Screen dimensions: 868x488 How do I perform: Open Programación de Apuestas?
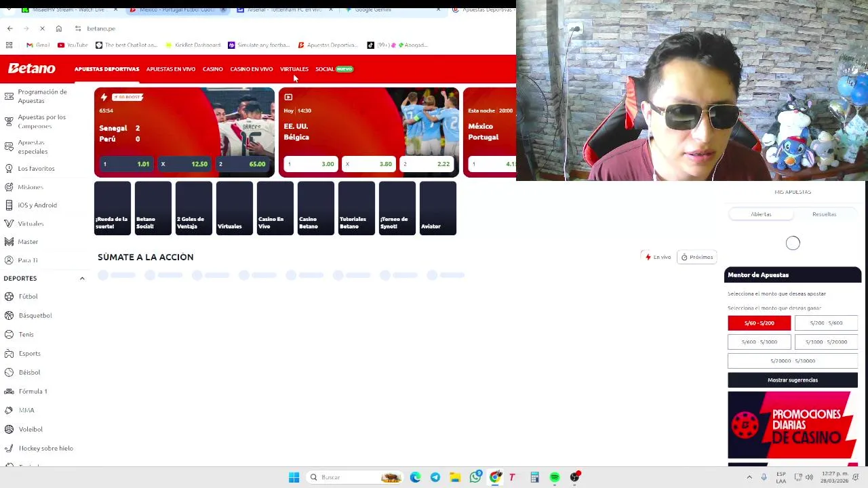pyautogui.click(x=42, y=96)
